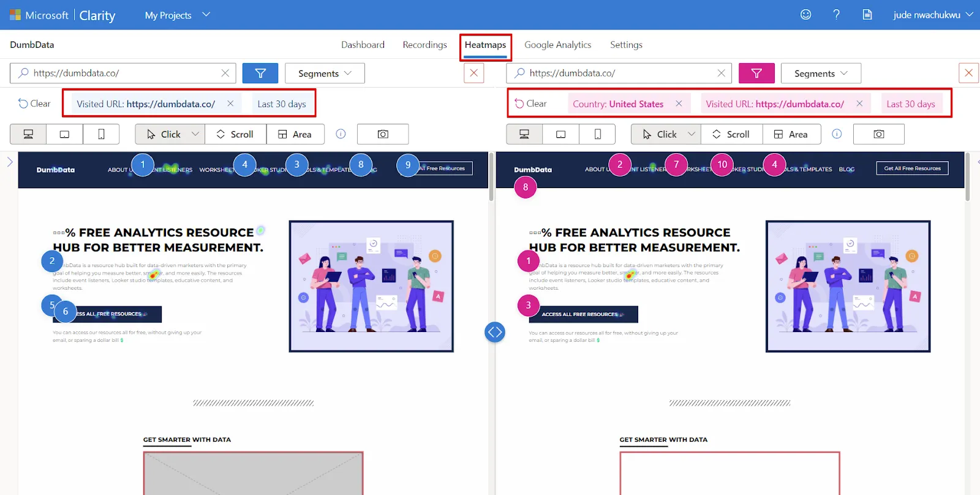The image size is (980, 495).
Task: Click Access All Free Resources button, right heatmap
Action: click(583, 314)
